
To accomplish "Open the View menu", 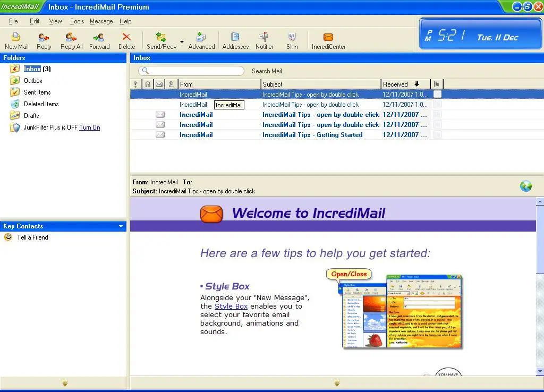I will 55,21.
